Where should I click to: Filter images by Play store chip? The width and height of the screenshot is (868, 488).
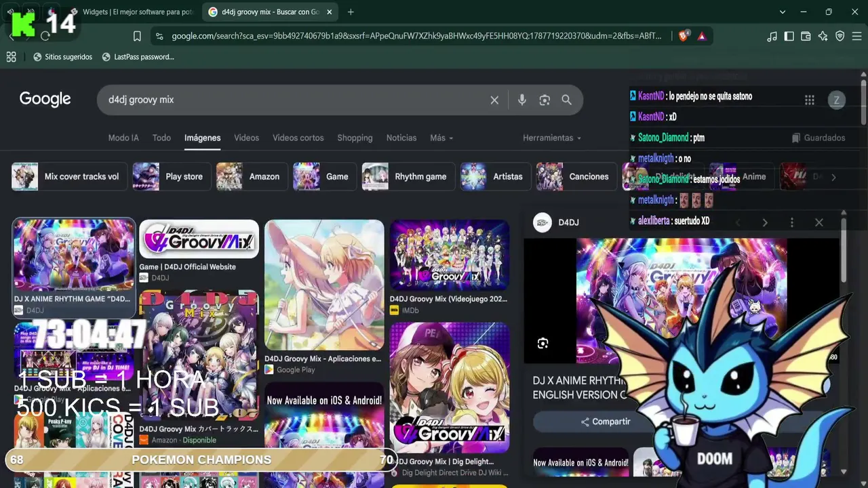point(170,177)
